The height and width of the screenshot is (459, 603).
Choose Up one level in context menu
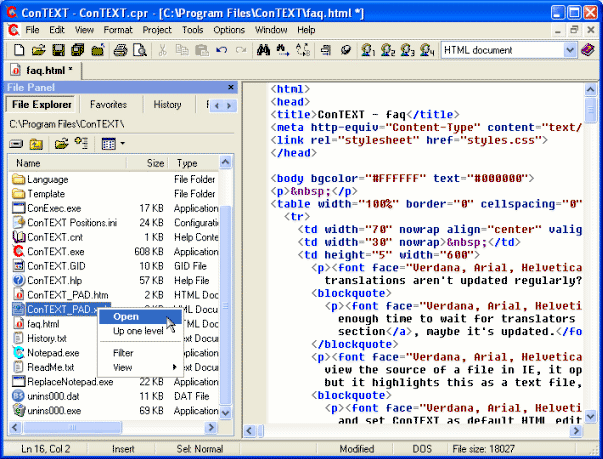(x=140, y=331)
